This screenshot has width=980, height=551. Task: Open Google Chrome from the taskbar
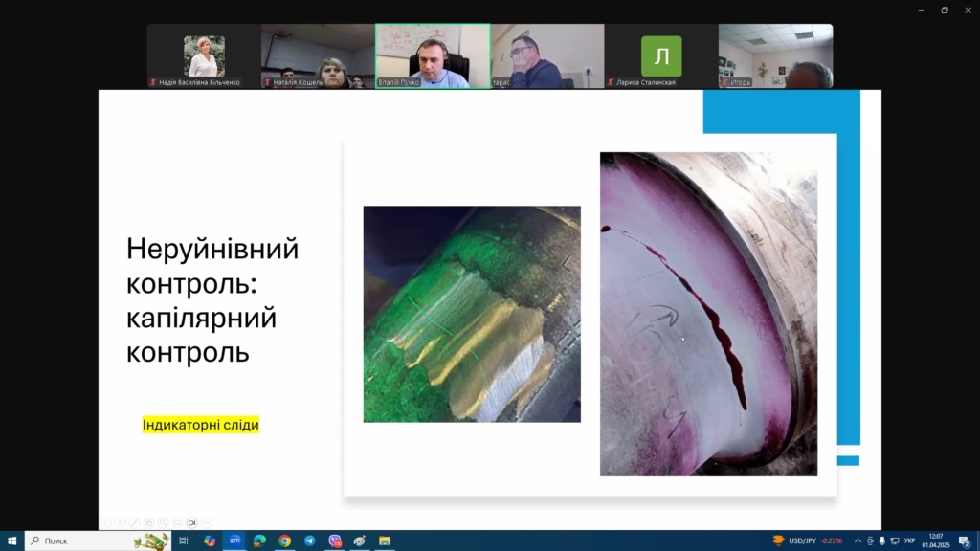[x=284, y=540]
